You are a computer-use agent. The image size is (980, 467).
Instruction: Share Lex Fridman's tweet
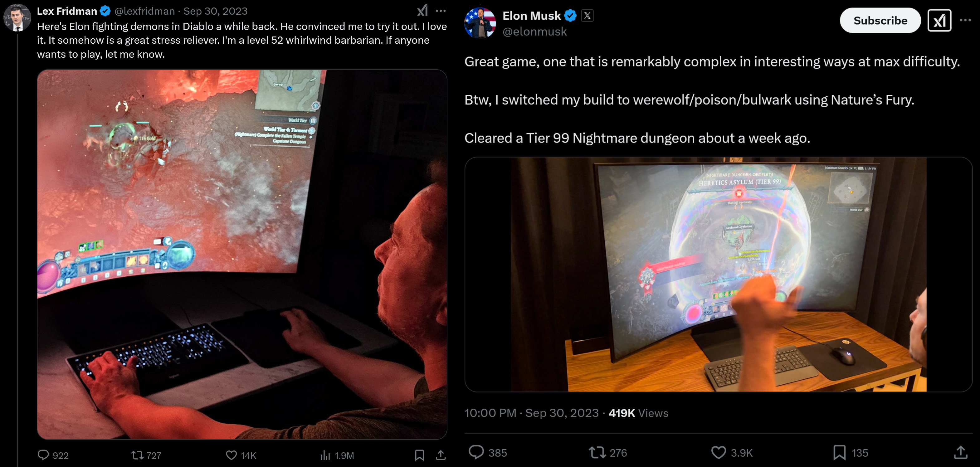click(441, 455)
